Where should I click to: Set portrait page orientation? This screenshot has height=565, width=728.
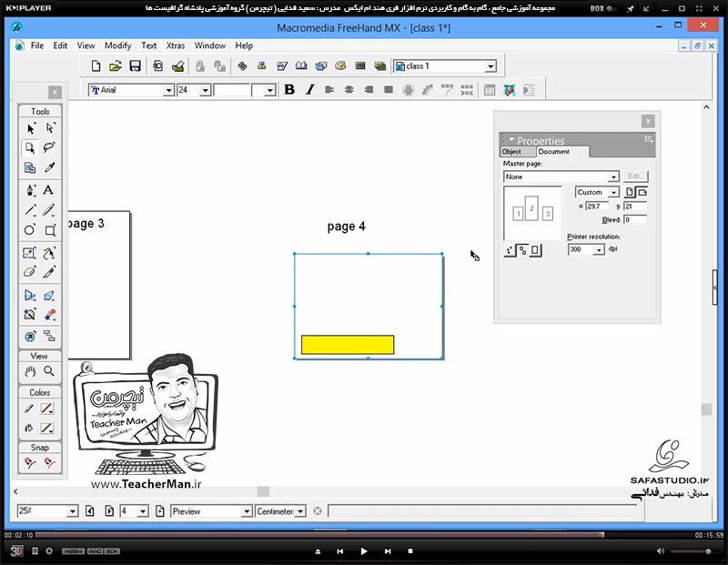tap(629, 192)
